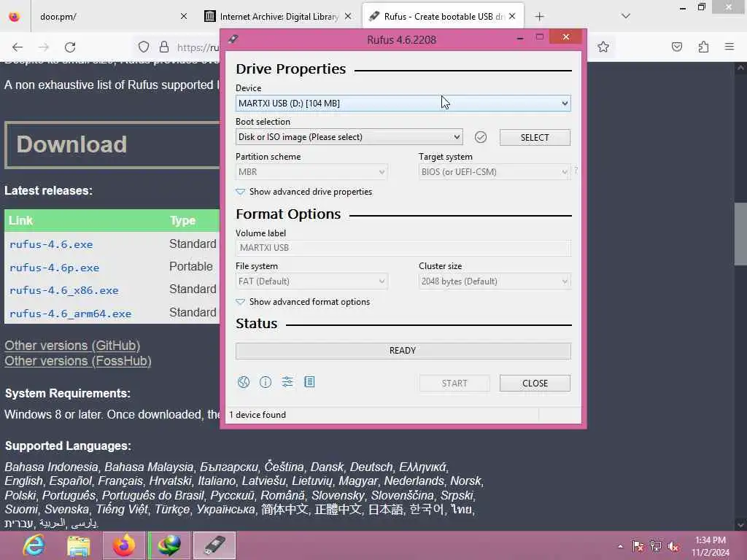Reload the page in Firefox
The height and width of the screenshot is (560, 747).
coord(70,47)
